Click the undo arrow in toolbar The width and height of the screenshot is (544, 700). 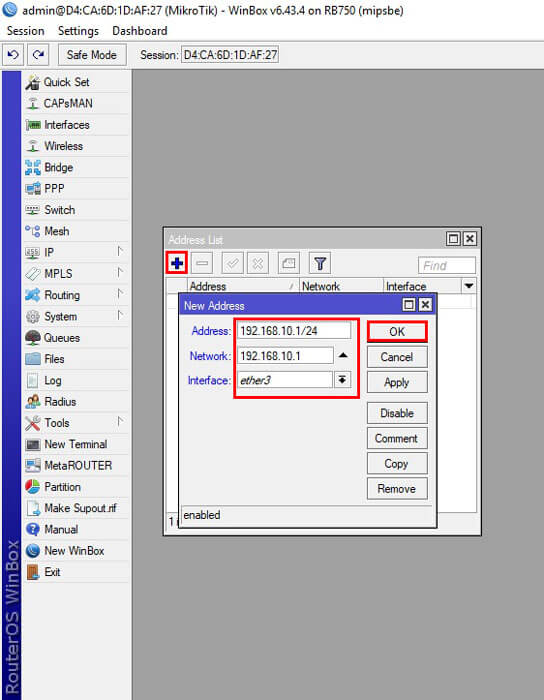click(13, 55)
